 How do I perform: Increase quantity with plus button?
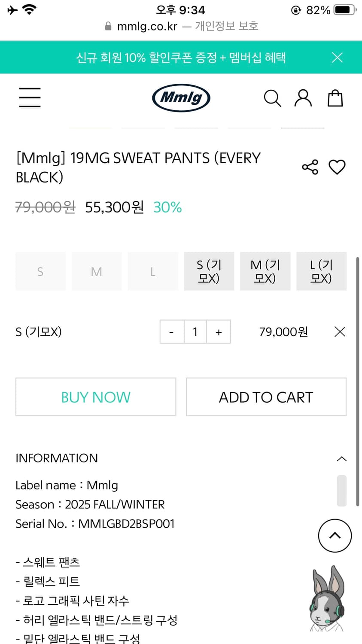pos(219,332)
